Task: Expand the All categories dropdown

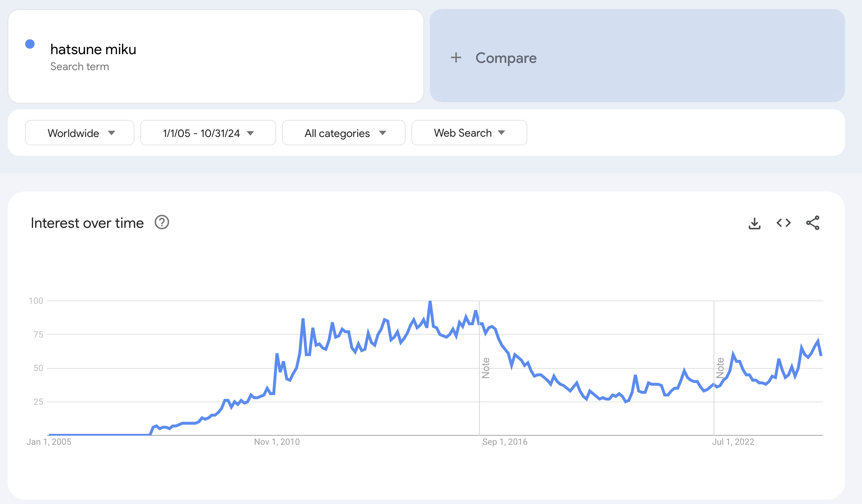Action: pyautogui.click(x=343, y=133)
